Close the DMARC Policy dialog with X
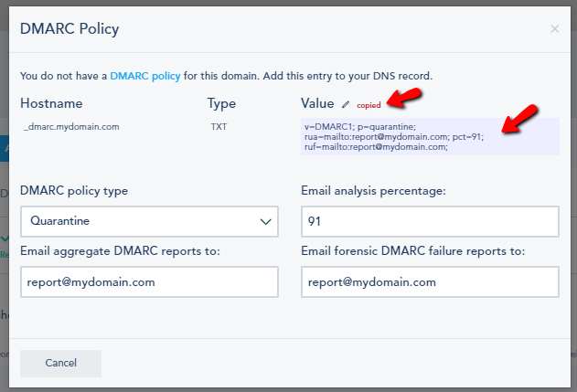The height and width of the screenshot is (392, 577). tap(554, 29)
